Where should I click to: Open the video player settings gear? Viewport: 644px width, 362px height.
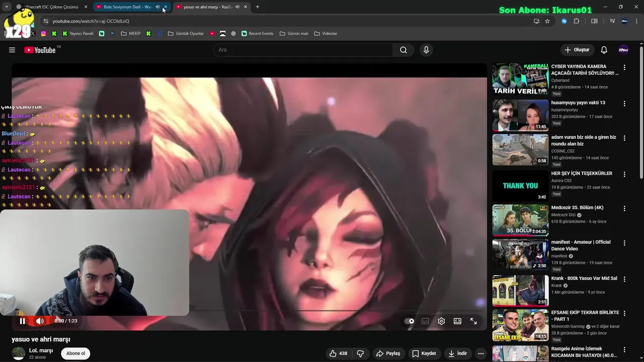pyautogui.click(x=441, y=321)
